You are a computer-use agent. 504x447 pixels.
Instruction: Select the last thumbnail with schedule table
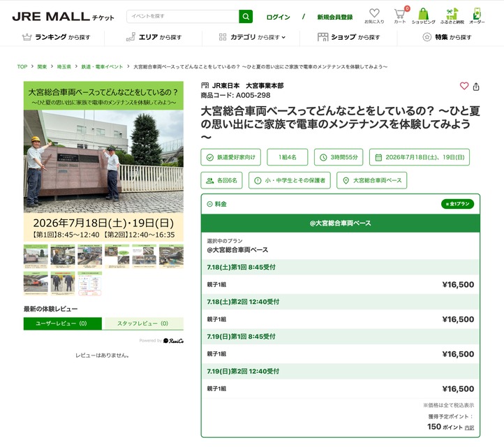pyautogui.click(x=89, y=284)
